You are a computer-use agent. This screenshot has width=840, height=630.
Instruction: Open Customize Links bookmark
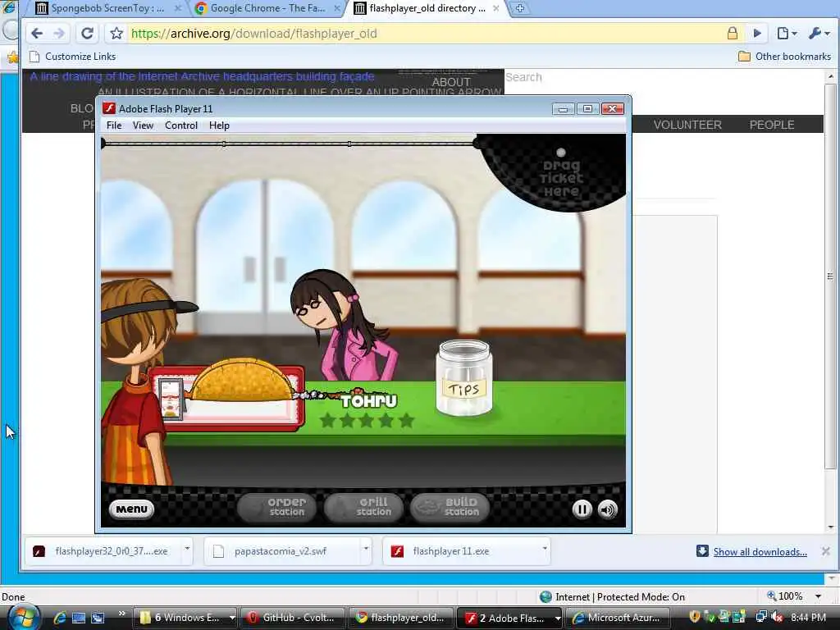coord(72,57)
